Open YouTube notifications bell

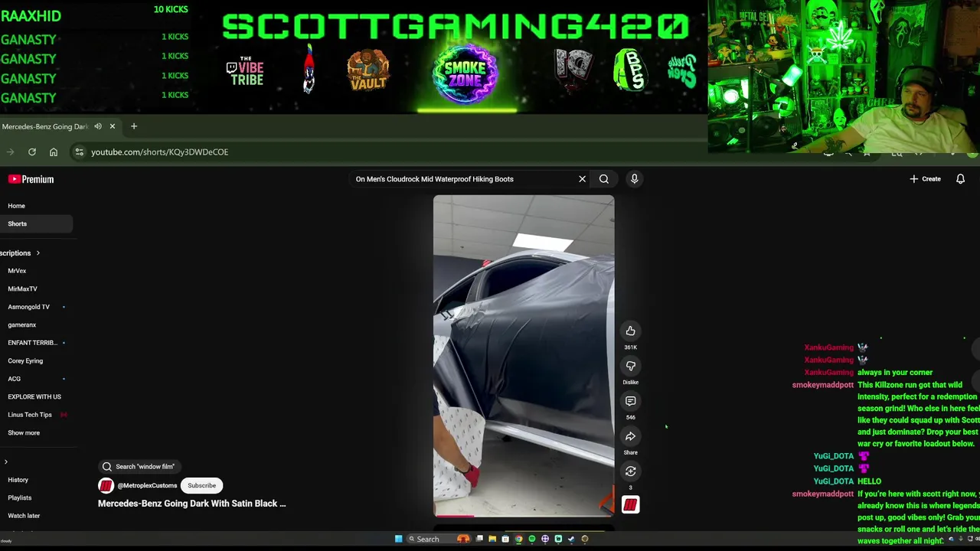(x=960, y=179)
